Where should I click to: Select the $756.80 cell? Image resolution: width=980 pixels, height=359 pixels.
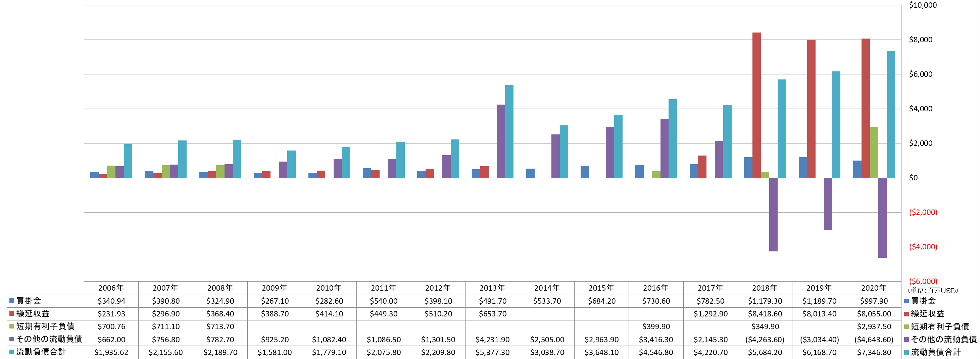[165, 339]
